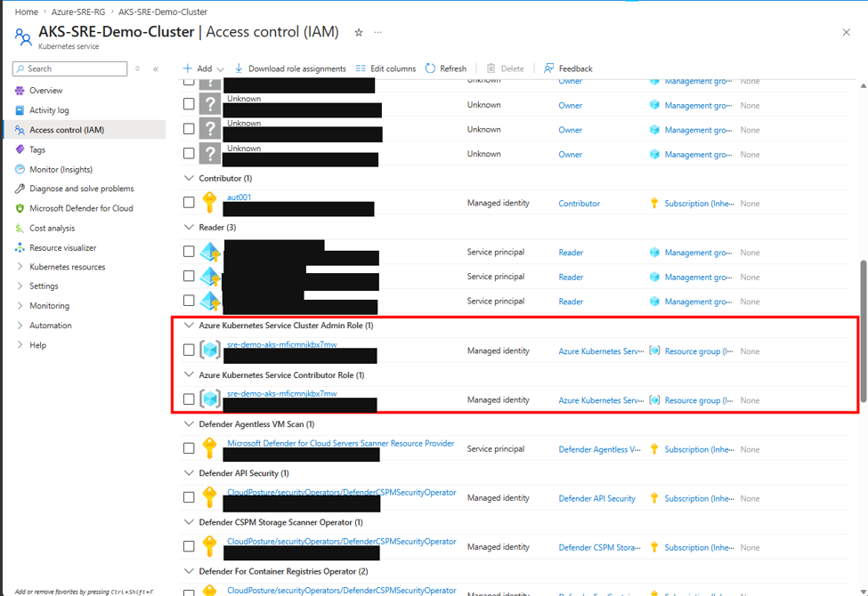Click the Add plus icon
Viewport: 868px width, 596px height.
point(188,68)
